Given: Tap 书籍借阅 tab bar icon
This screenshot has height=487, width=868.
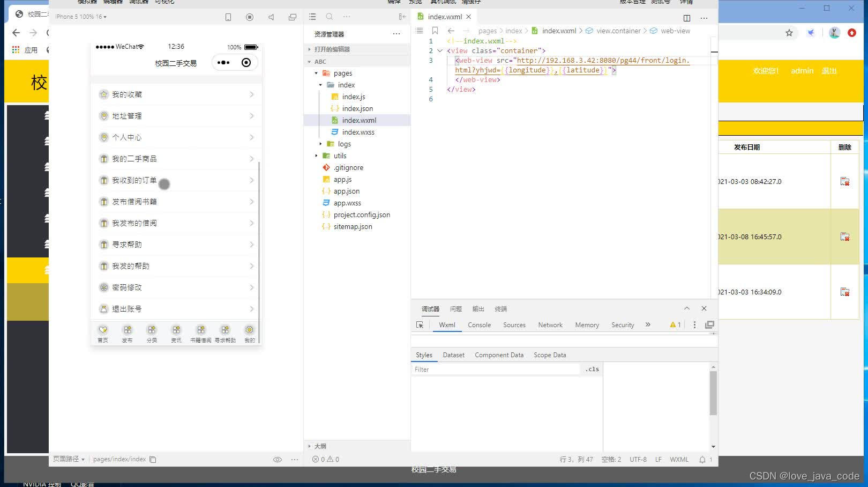Looking at the screenshot, I should pyautogui.click(x=200, y=333).
